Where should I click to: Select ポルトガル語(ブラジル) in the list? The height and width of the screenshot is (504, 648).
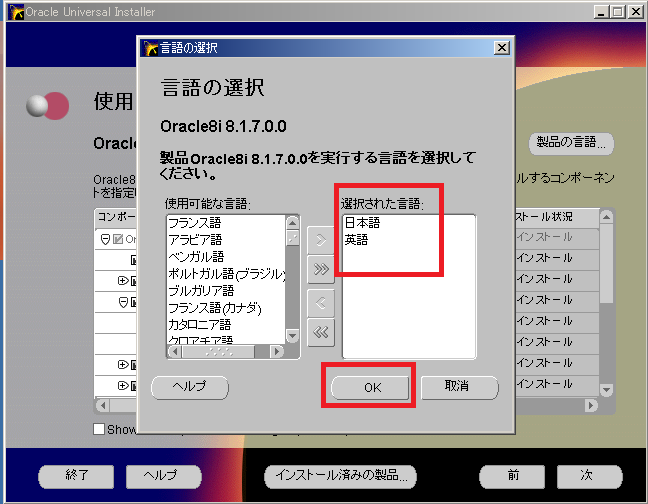(226, 274)
